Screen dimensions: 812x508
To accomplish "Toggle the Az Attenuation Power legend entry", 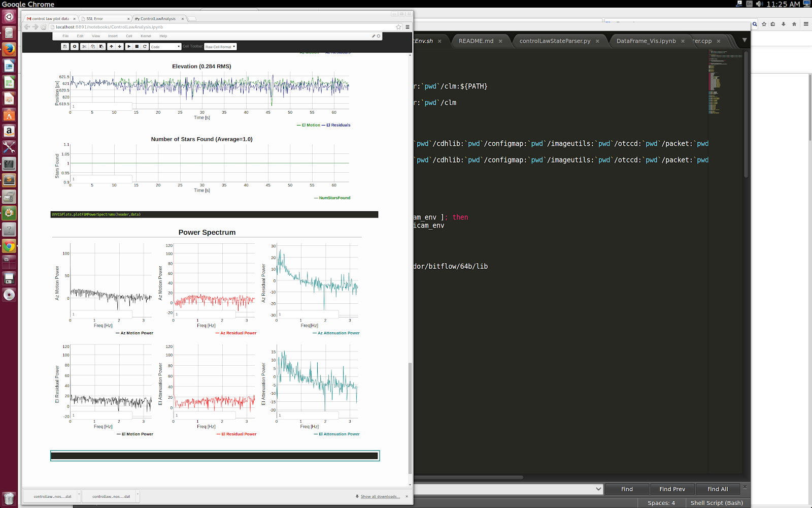I will (336, 333).
